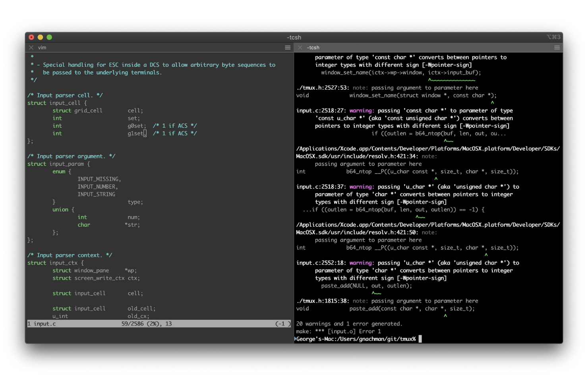Select the vim tab title
The height and width of the screenshot is (392, 588).
[42, 47]
